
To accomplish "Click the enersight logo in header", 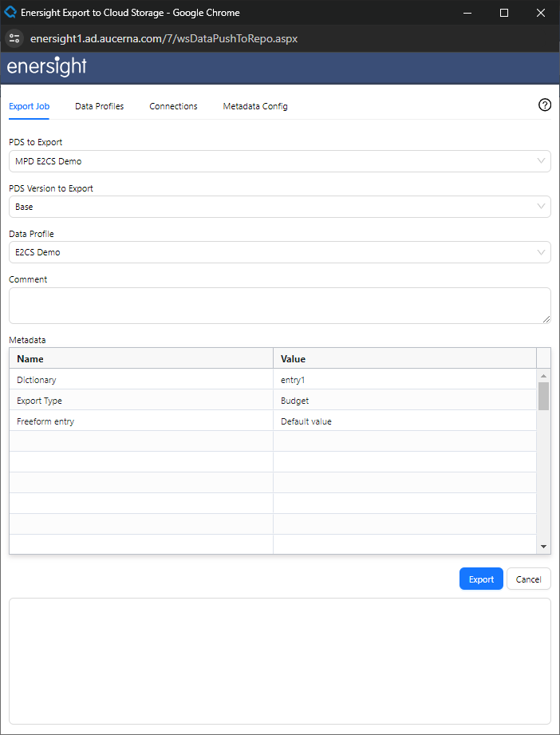I will pos(47,67).
